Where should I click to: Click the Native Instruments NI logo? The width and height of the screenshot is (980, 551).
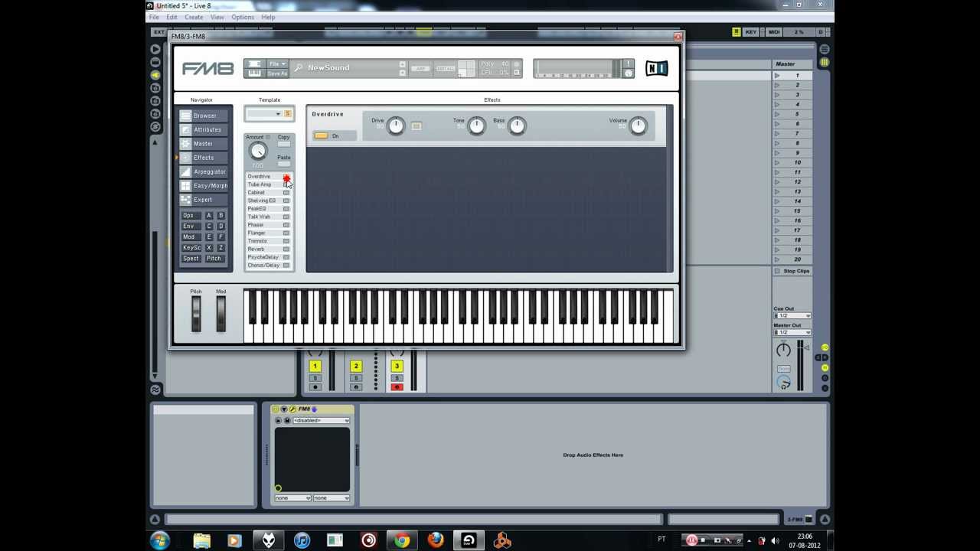[656, 68]
